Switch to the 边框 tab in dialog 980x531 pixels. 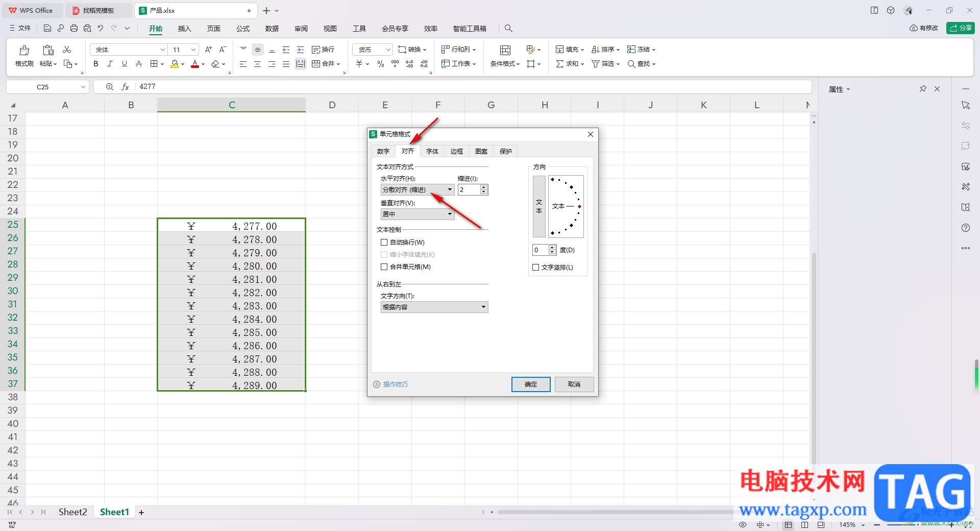457,152
